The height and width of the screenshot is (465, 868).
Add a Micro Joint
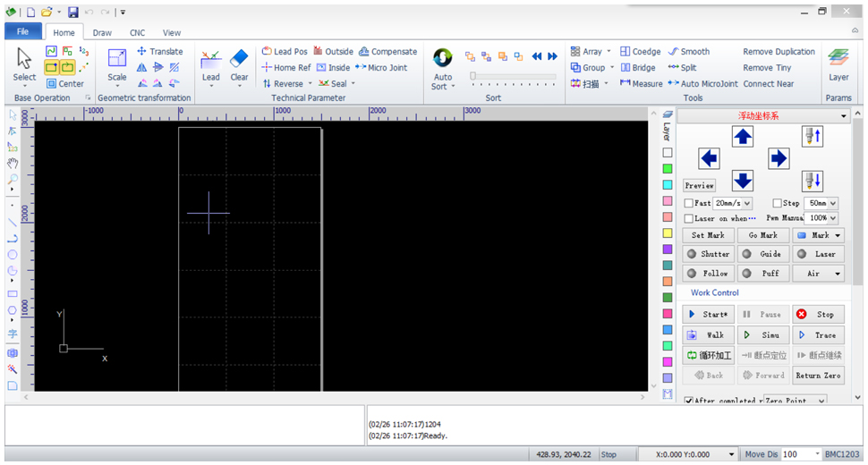click(381, 67)
